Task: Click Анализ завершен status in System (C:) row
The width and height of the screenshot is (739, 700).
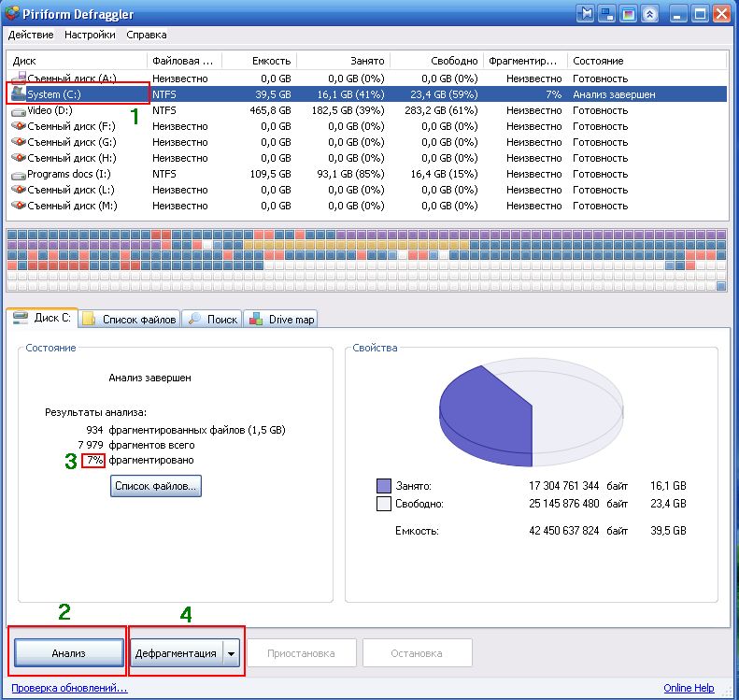Action: [x=614, y=94]
